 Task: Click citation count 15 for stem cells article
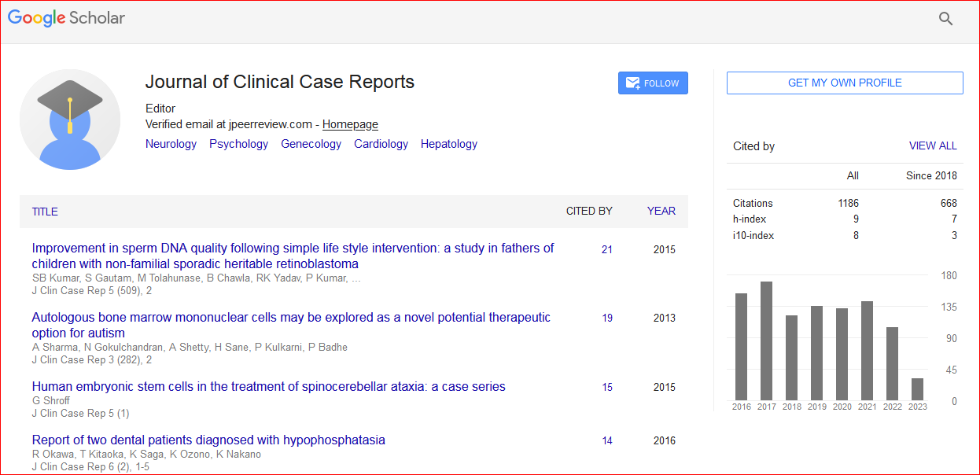point(606,388)
